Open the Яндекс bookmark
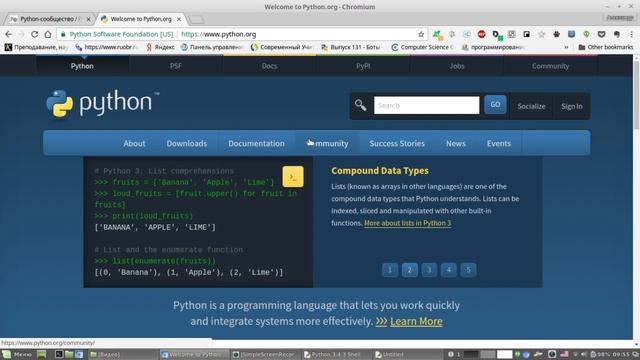This screenshot has height=360, width=640. 160,47
